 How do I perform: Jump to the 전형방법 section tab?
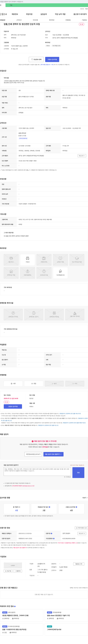(68, 20)
